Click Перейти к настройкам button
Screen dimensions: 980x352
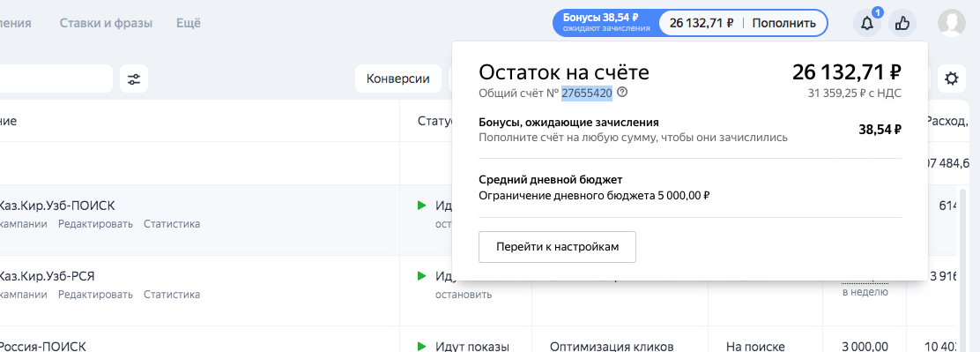pyautogui.click(x=557, y=247)
